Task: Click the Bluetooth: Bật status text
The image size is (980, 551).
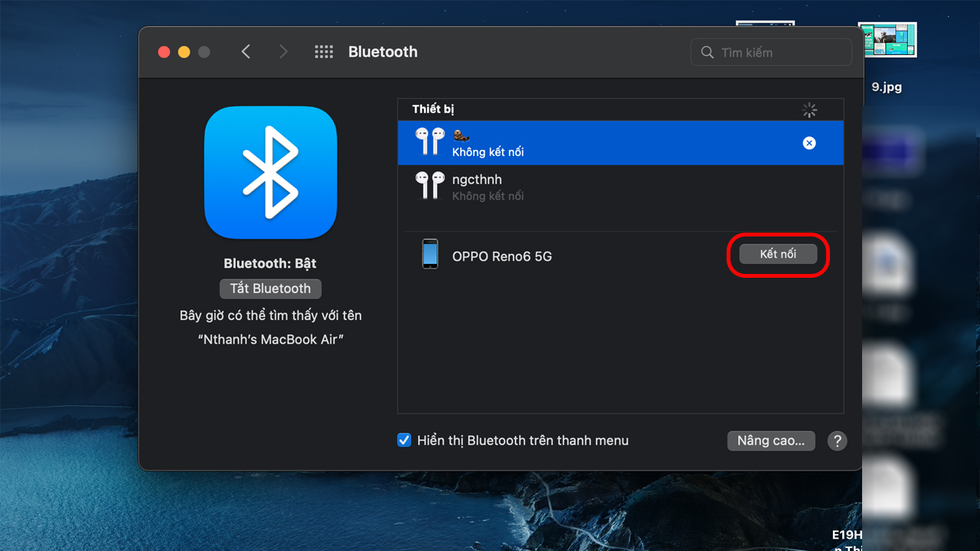Action: coord(270,263)
